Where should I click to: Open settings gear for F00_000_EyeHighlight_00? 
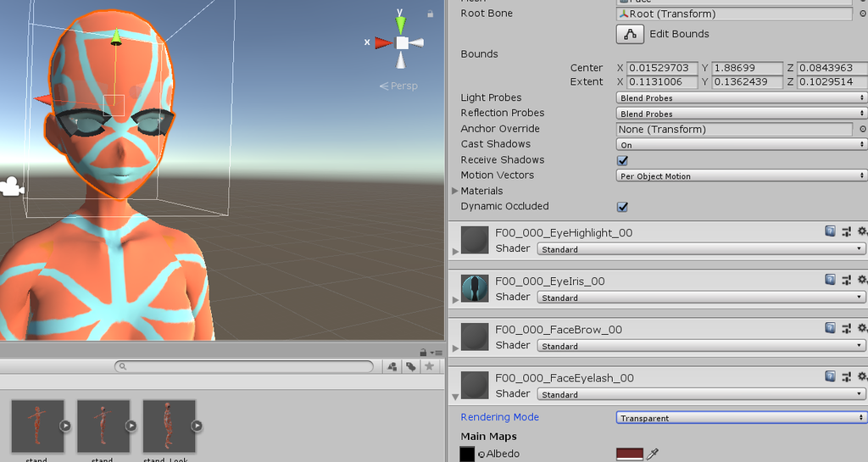pos(862,231)
